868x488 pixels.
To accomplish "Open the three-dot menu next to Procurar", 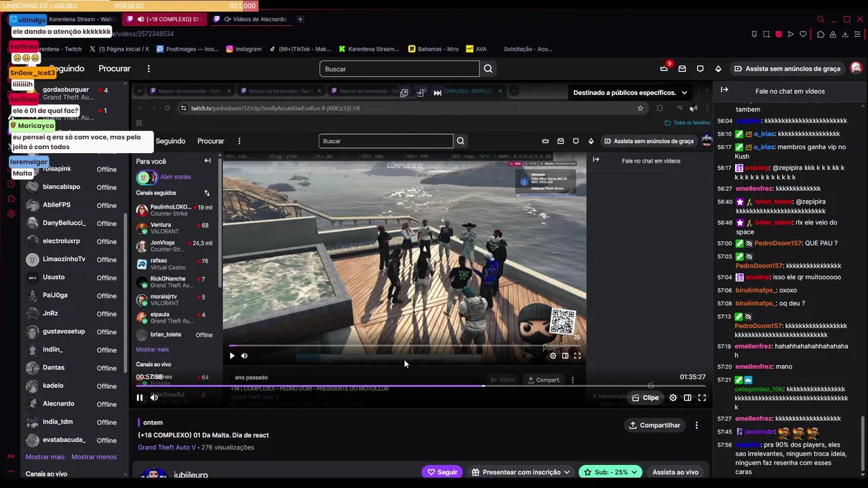I will [149, 68].
